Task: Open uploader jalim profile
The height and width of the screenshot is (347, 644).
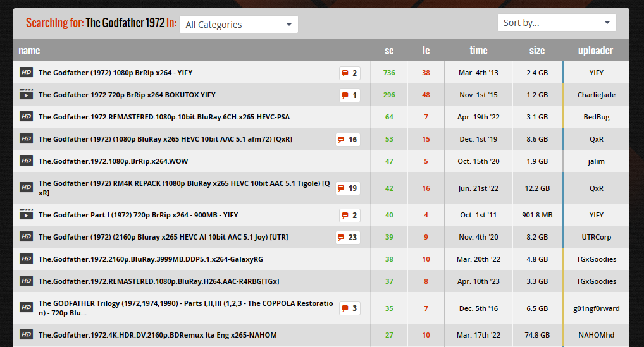Action: (597, 161)
